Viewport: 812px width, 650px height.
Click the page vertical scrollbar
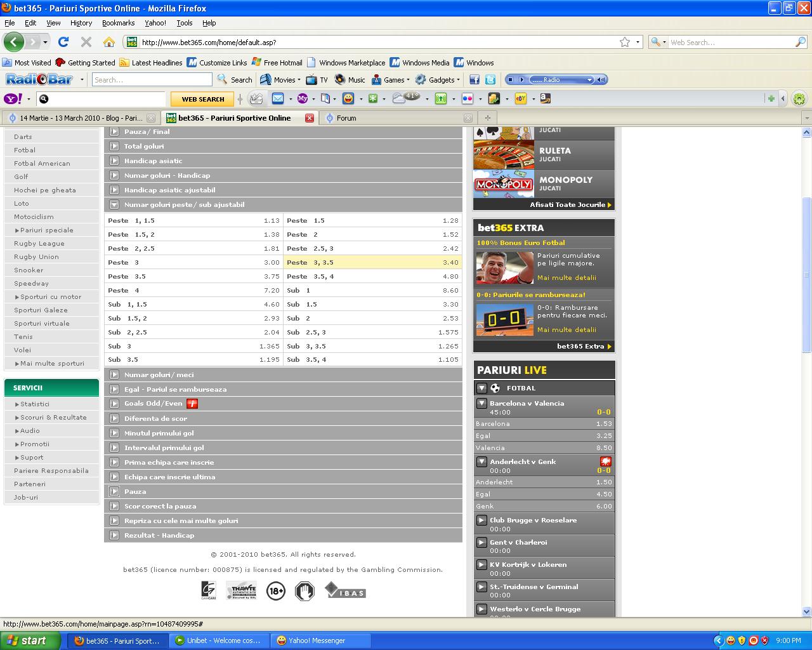tap(807, 274)
